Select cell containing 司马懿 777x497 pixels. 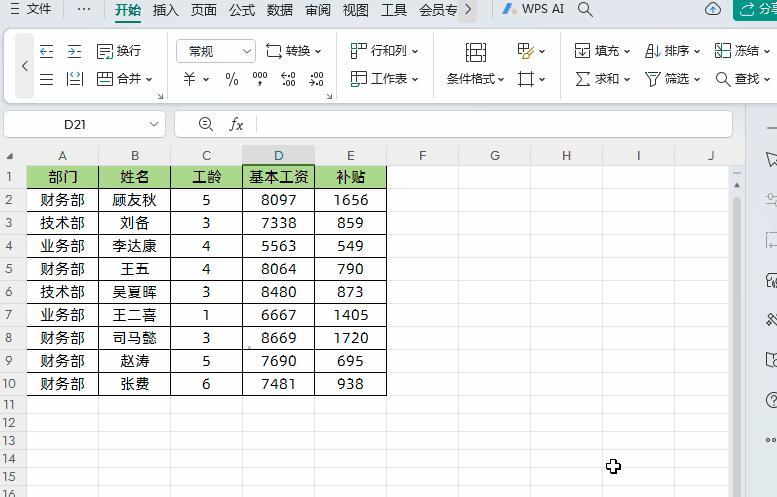coord(134,338)
